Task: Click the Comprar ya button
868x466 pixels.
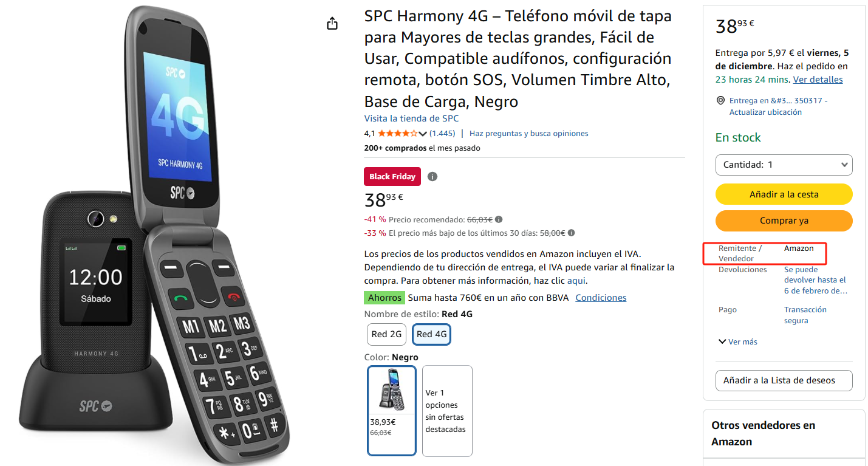Action: [x=784, y=221]
